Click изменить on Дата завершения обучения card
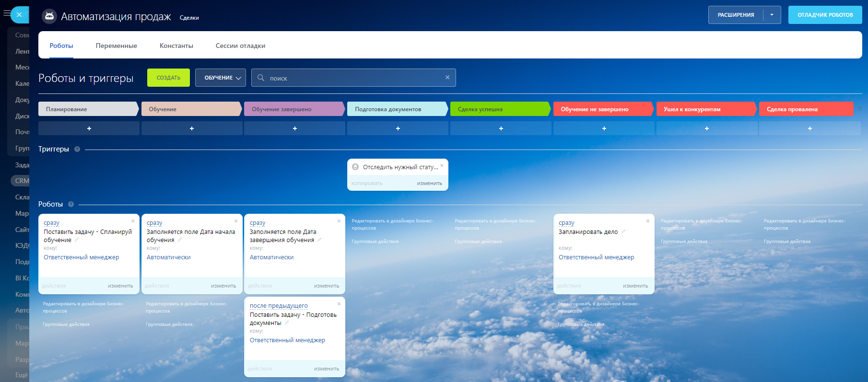 [327, 286]
